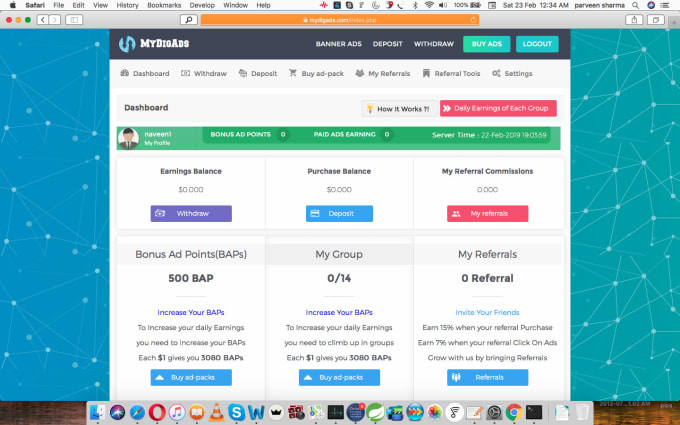The height and width of the screenshot is (425, 680).
Task: Open the Referral Tools tab
Action: click(451, 73)
